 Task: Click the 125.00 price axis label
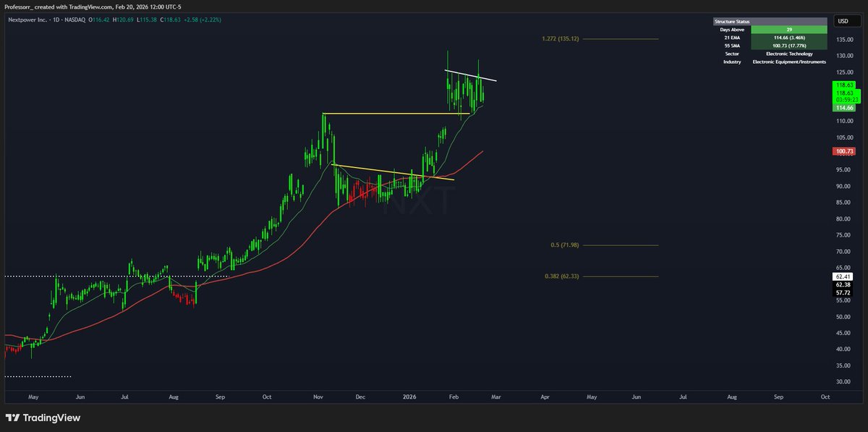click(x=844, y=72)
